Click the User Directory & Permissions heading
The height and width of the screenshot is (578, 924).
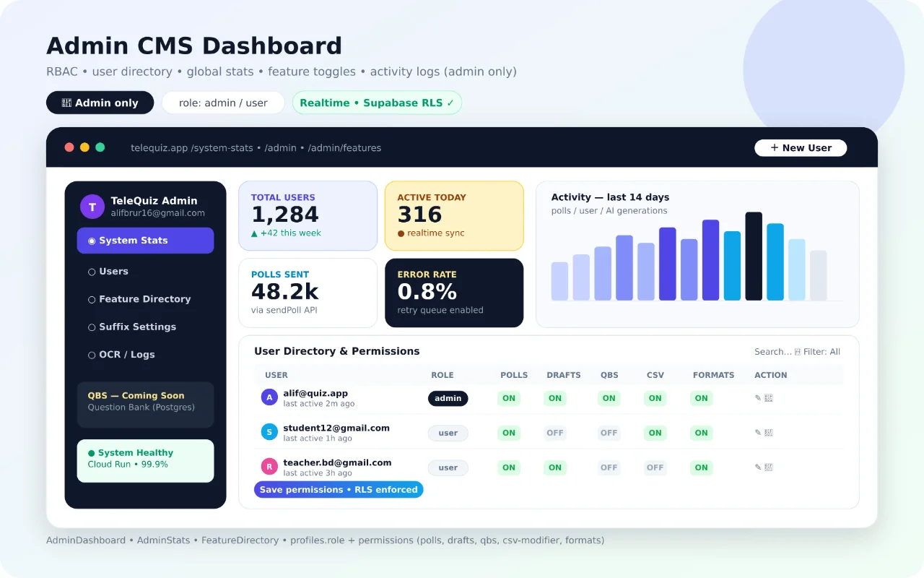point(337,351)
